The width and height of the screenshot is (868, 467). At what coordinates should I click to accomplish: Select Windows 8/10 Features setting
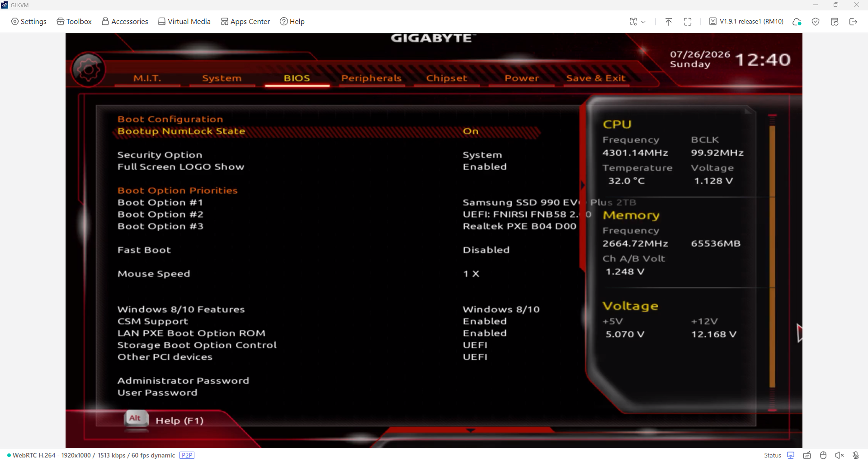(181, 310)
